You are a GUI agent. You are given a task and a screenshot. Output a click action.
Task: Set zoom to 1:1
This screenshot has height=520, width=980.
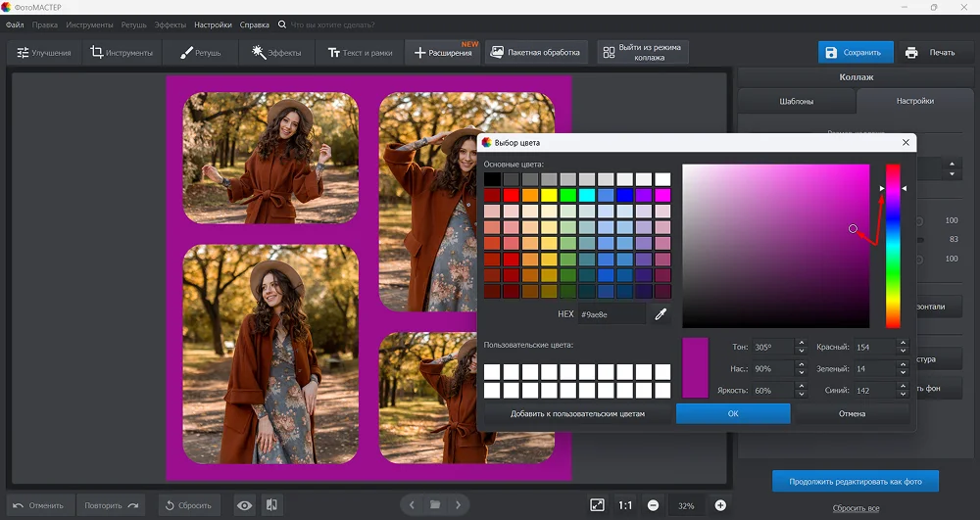625,505
